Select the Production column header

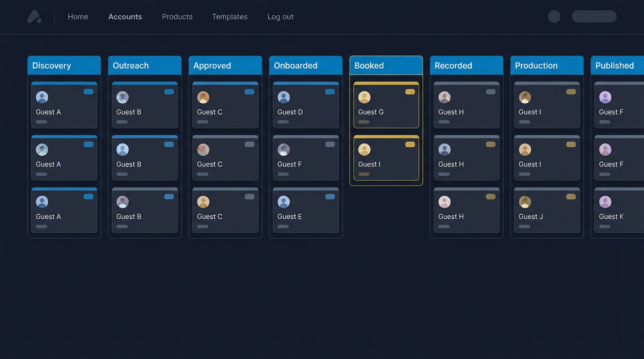(547, 65)
